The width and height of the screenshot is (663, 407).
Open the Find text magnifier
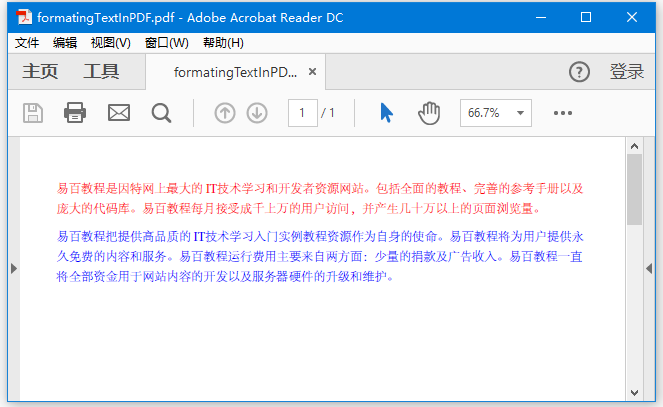pyautogui.click(x=162, y=113)
